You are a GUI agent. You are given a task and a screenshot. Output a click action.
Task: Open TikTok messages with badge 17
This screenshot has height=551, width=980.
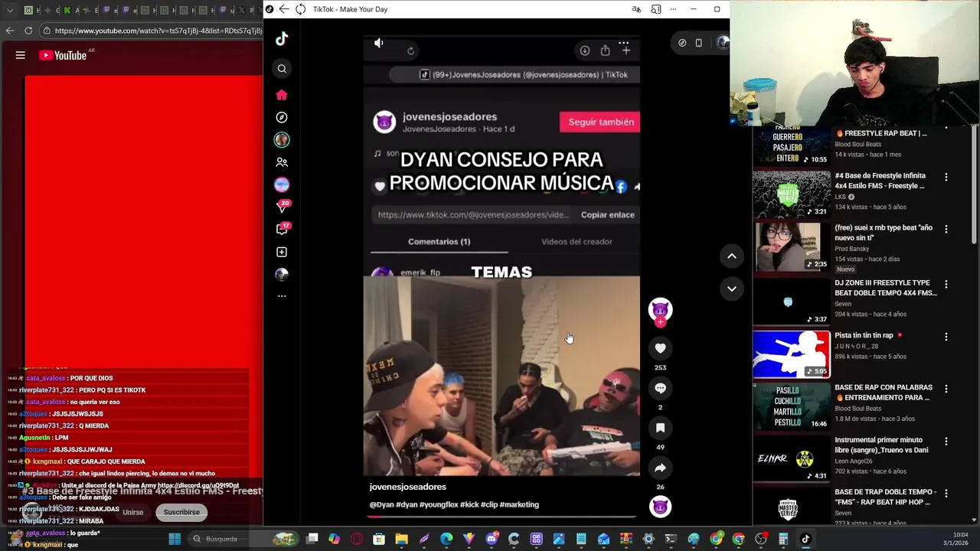(x=282, y=229)
